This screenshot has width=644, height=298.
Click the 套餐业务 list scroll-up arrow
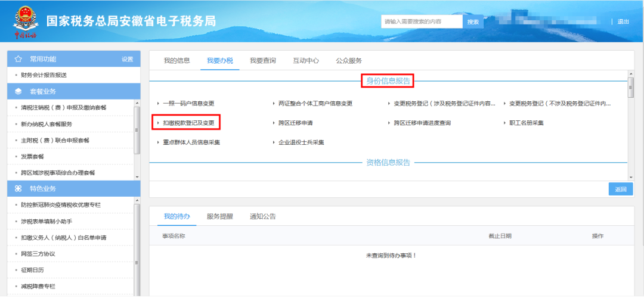[x=137, y=102]
